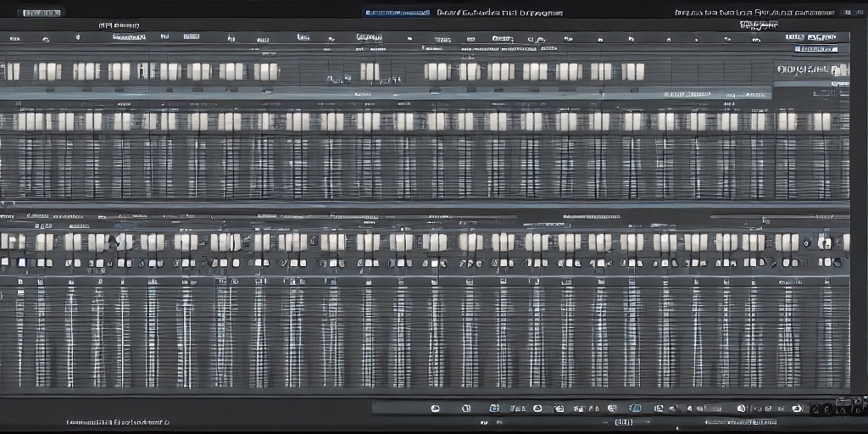Click the blue highlighted box in the top title bar
The width and height of the screenshot is (868, 434).
coord(397,12)
